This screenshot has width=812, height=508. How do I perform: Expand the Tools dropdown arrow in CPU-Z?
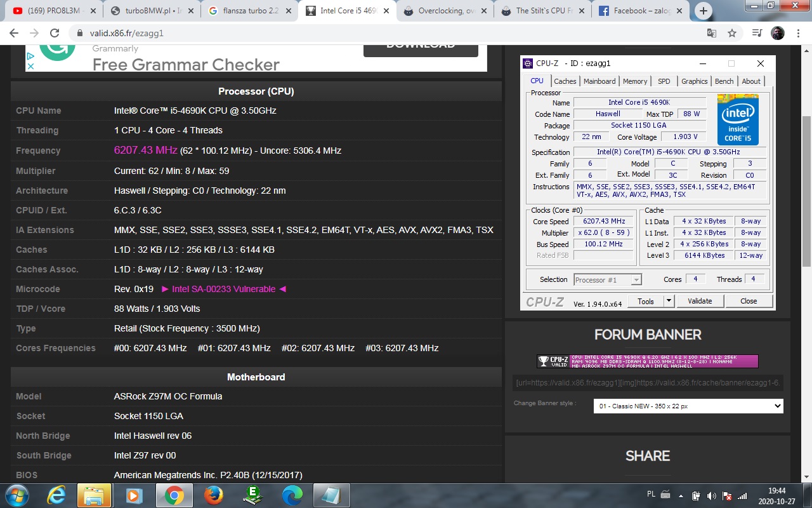(669, 301)
